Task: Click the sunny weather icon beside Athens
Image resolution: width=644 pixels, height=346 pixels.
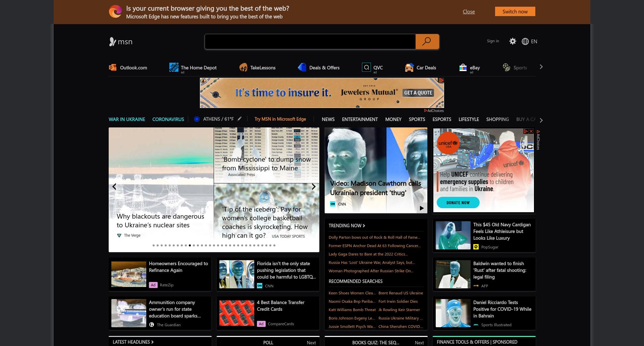Action: [x=197, y=119]
